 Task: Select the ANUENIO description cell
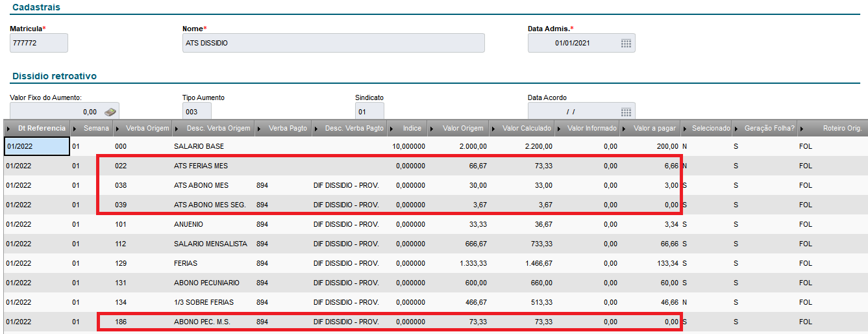(x=188, y=224)
